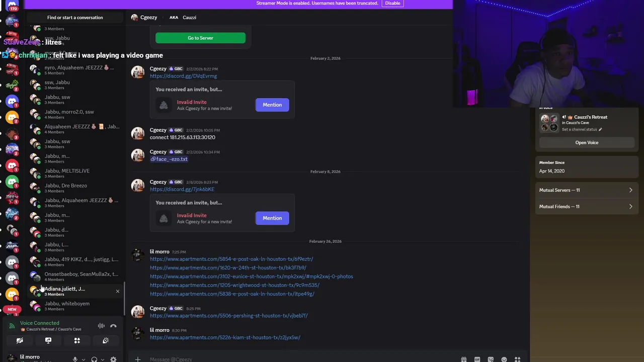Expand Mutual Servers — 11

pyautogui.click(x=586, y=190)
